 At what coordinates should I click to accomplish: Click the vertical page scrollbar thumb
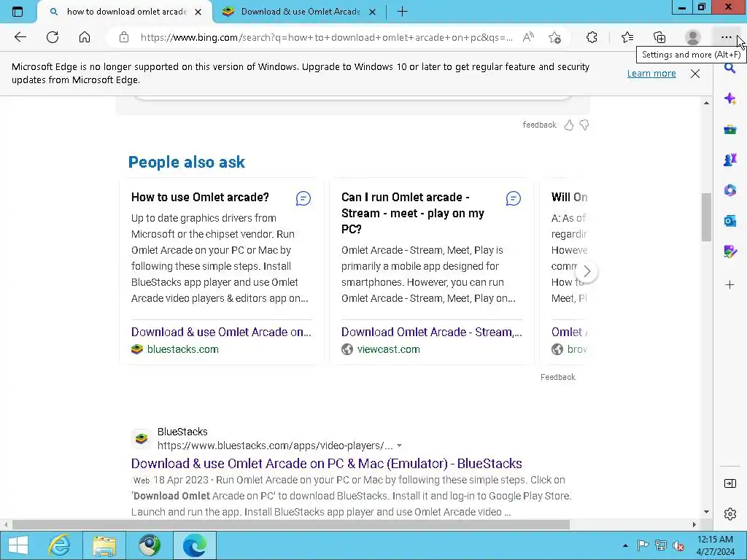point(706,217)
